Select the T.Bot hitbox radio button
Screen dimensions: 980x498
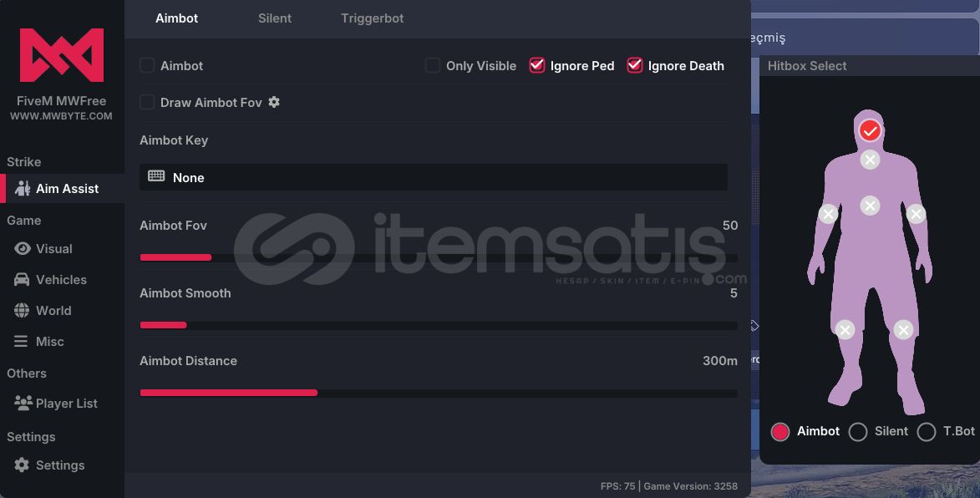point(927,432)
